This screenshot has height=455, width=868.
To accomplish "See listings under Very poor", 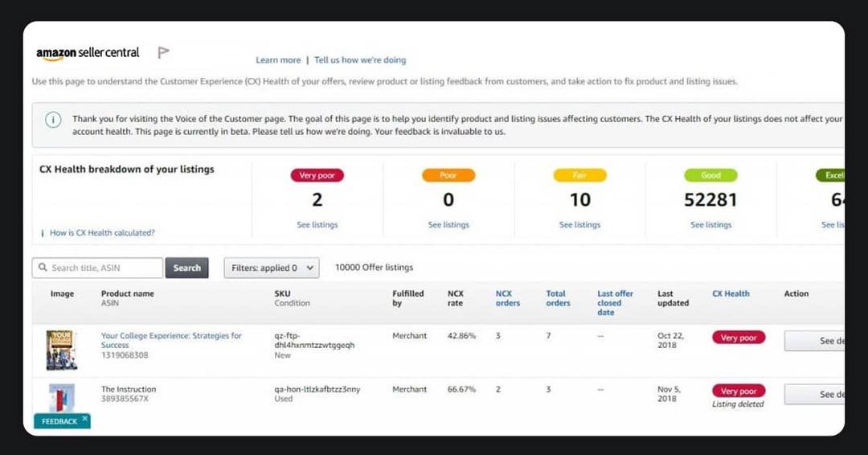I will 317,225.
